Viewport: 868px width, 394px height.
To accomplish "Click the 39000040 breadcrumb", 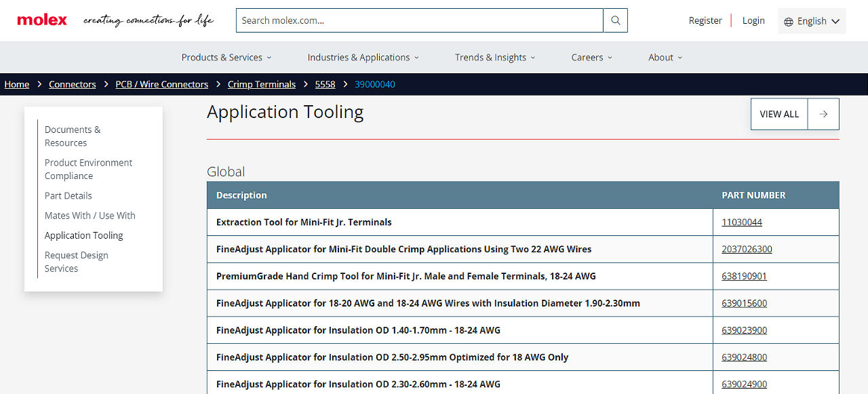I will [375, 85].
